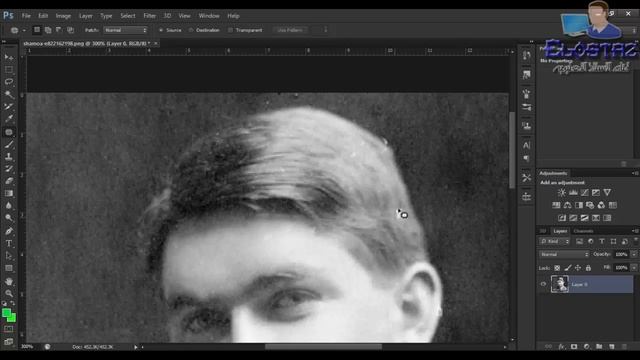Select the Blur tool
Screen dimensions: 640x360
pyautogui.click(x=9, y=206)
